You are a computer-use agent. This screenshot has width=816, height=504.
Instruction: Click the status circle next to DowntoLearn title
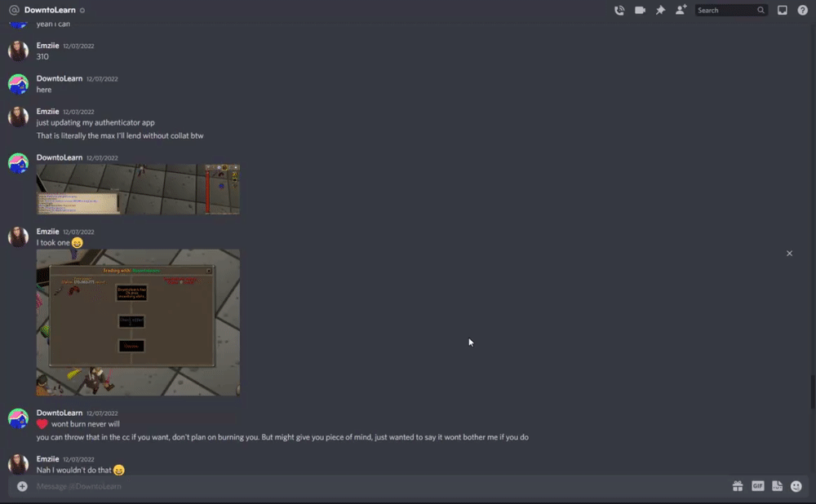click(82, 11)
